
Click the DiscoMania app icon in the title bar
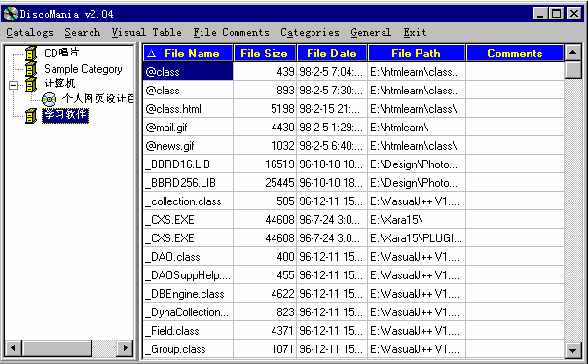(x=10, y=14)
